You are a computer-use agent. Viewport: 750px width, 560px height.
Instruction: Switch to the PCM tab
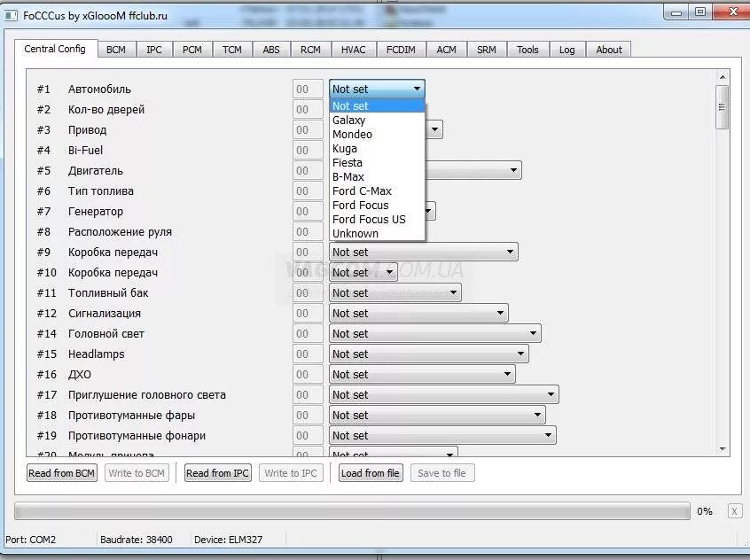point(192,50)
